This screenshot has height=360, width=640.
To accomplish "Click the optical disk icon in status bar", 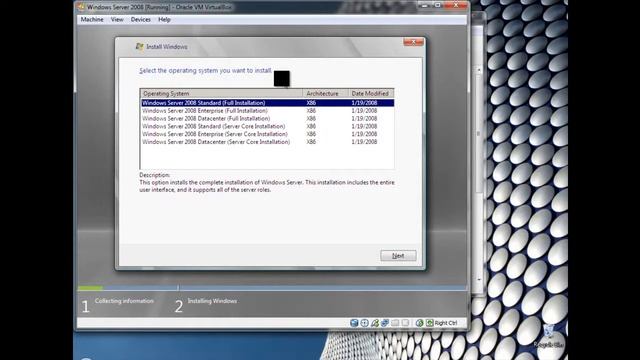I will (364, 323).
